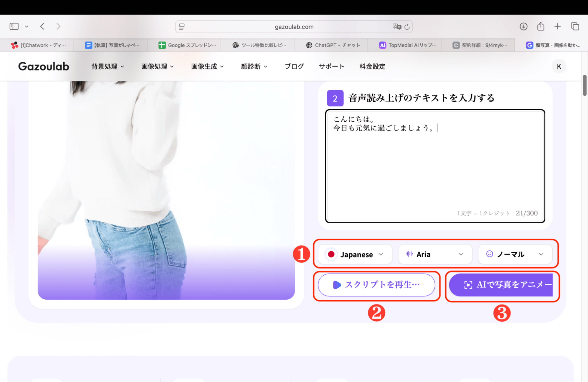Click the Japanese flag icon in language selector

pos(331,254)
